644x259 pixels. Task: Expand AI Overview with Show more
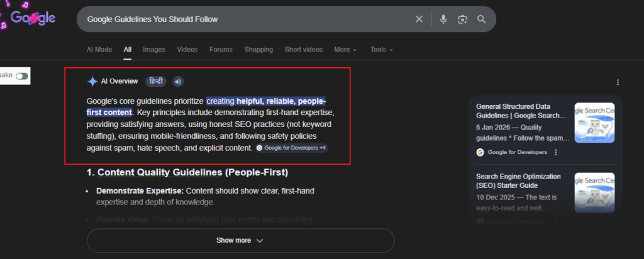coord(240,240)
